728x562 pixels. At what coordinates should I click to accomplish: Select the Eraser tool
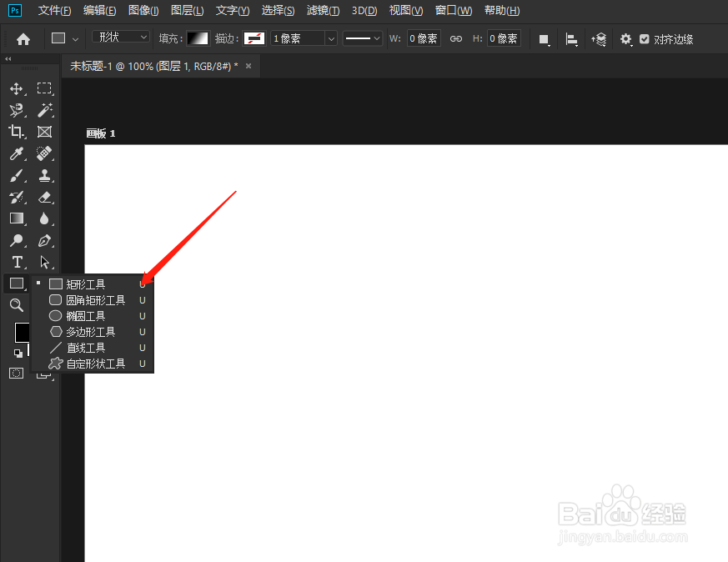point(44,198)
